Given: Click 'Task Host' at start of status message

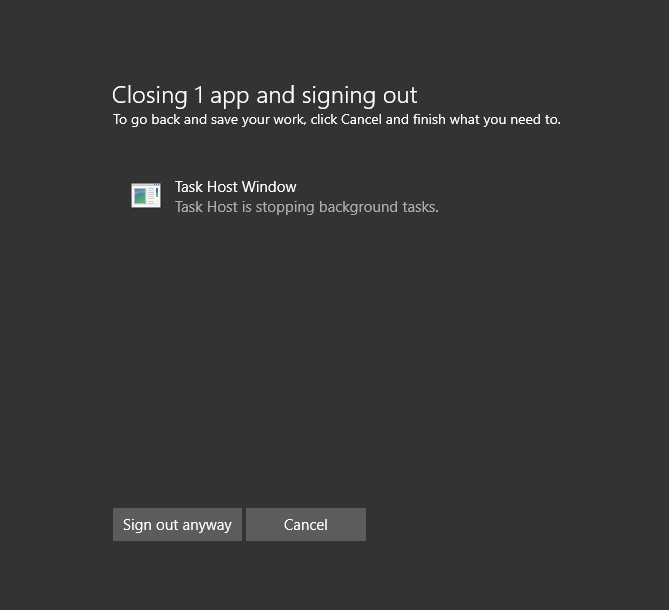Looking at the screenshot, I should tap(207, 207).
